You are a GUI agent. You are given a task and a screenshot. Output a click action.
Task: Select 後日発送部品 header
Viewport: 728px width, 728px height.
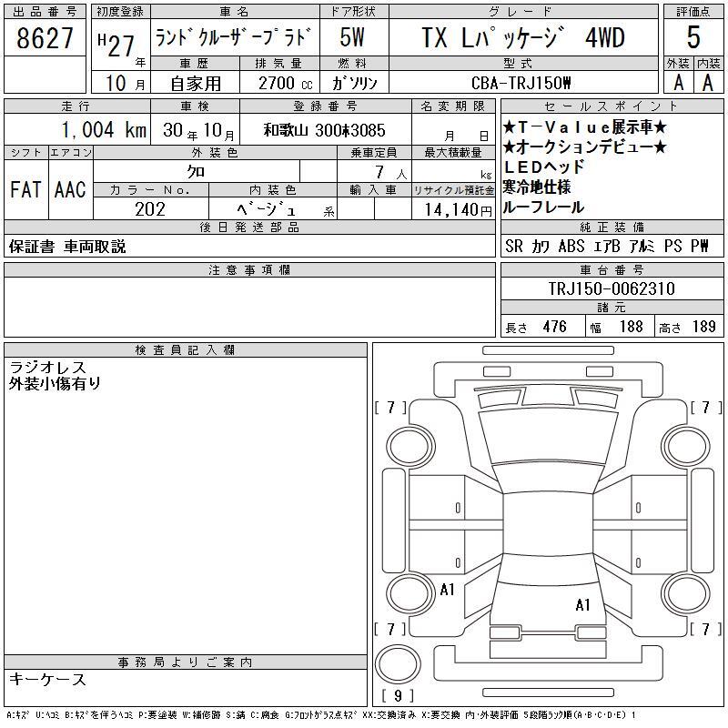[x=249, y=227]
